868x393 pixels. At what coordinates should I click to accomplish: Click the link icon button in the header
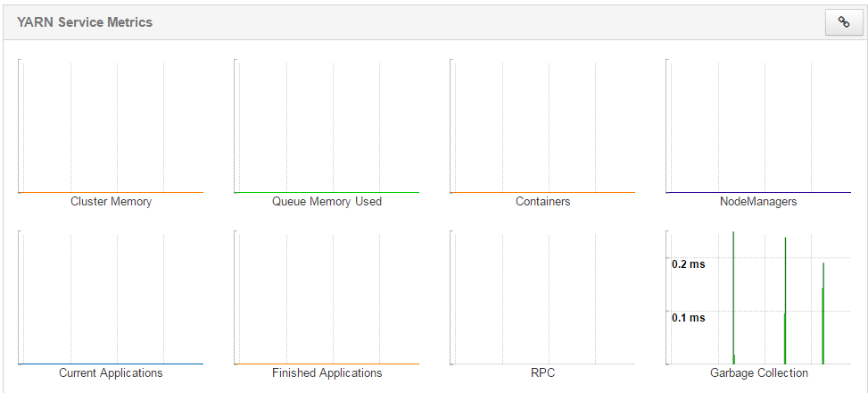tap(843, 22)
